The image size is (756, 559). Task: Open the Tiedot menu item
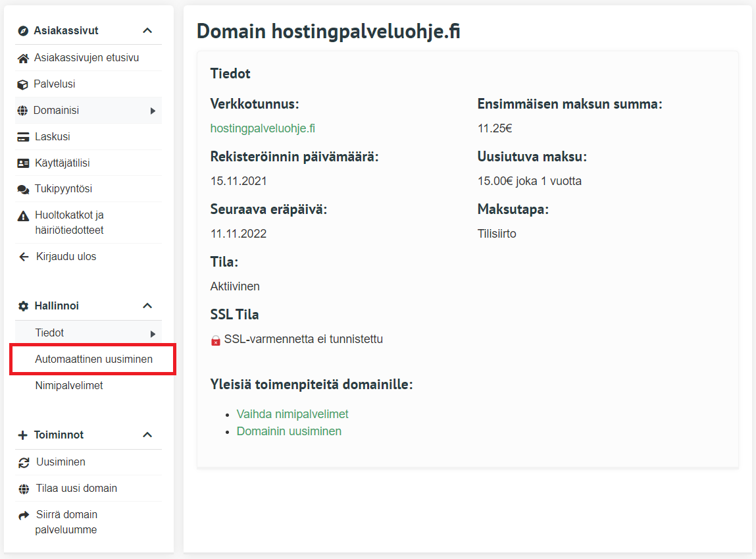49,333
